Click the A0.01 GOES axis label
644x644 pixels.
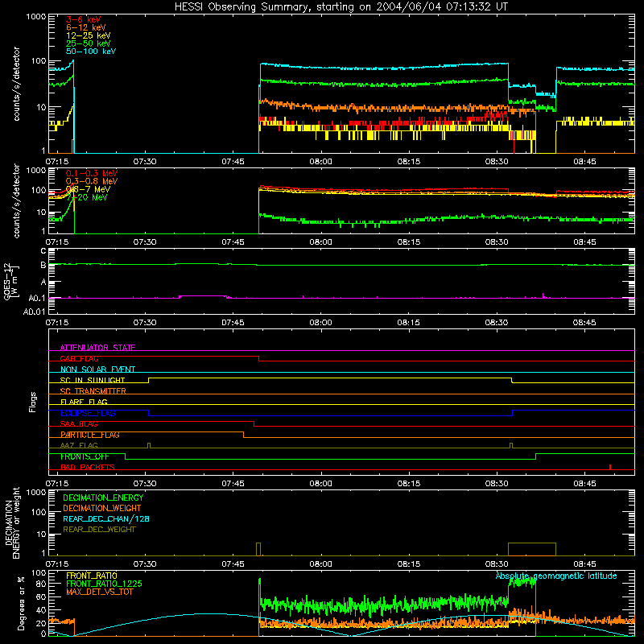(x=34, y=312)
